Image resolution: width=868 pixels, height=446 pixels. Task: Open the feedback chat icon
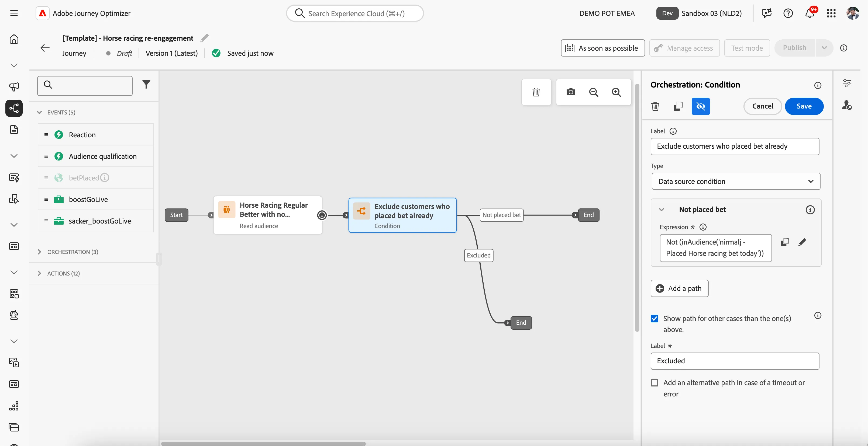coord(766,13)
